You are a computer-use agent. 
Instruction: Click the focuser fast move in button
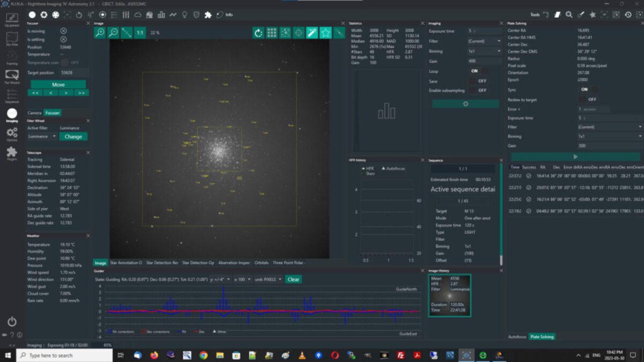click(35, 93)
